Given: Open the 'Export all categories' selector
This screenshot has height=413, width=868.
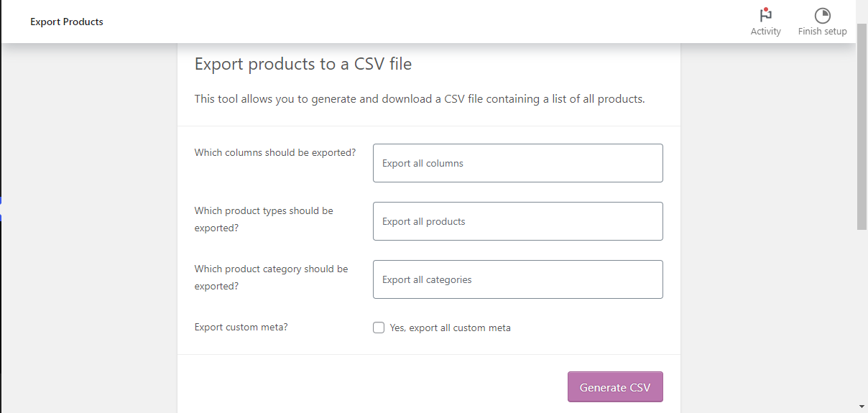Looking at the screenshot, I should click(517, 279).
